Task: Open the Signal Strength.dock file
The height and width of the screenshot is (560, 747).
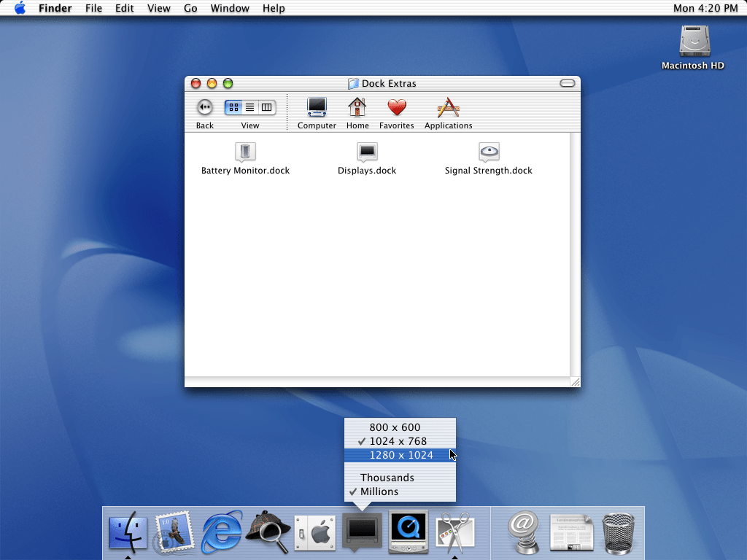Action: tap(489, 152)
